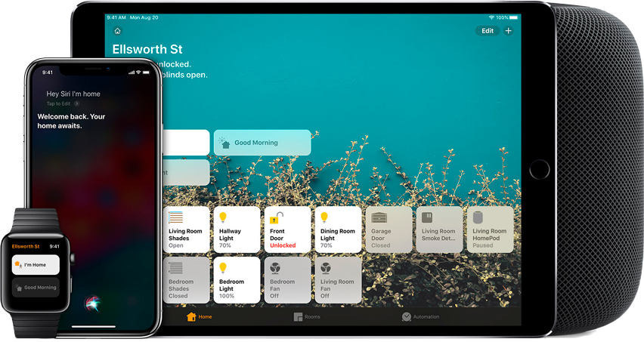Image resolution: width=644 pixels, height=342 pixels.
Task: Tap the iPad physical home button
Action: (x=539, y=169)
